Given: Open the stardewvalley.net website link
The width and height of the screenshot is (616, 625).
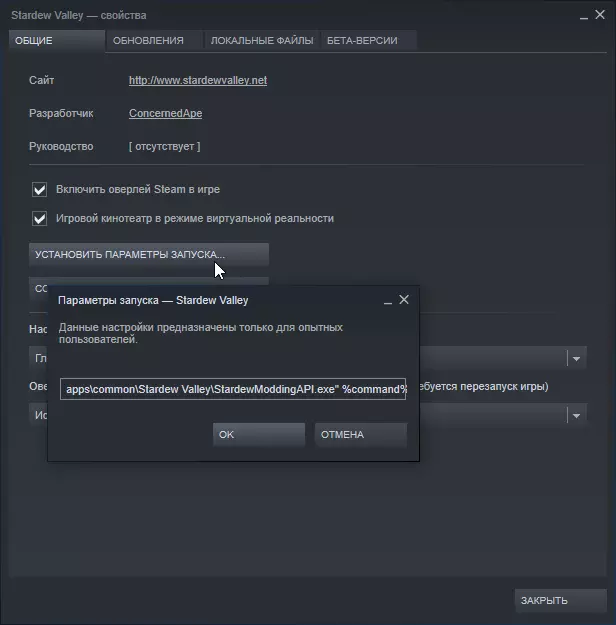Looking at the screenshot, I should point(198,80).
